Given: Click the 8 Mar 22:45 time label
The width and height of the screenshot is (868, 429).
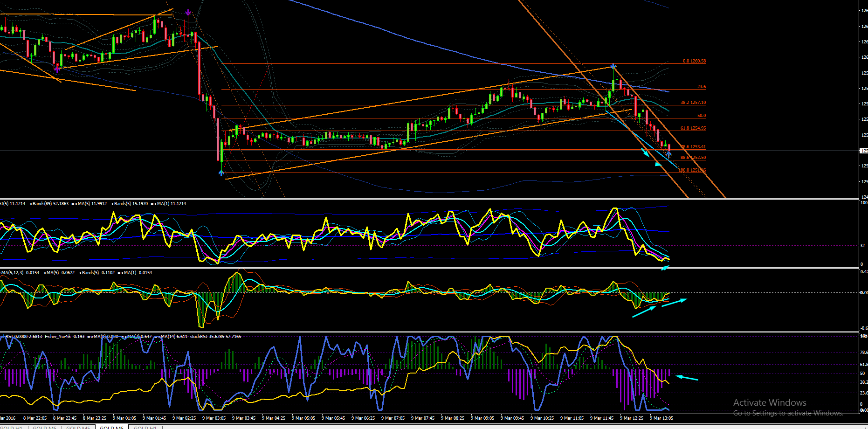Looking at the screenshot, I should (x=65, y=418).
